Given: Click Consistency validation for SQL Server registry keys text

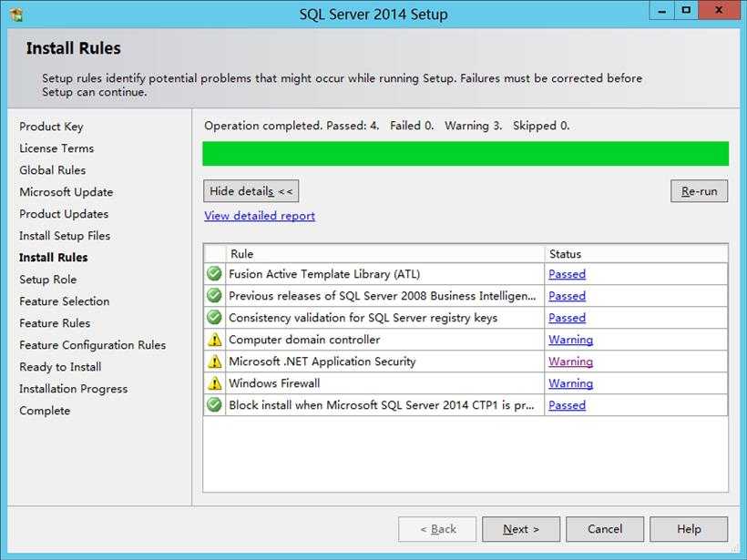Looking at the screenshot, I should click(363, 318).
